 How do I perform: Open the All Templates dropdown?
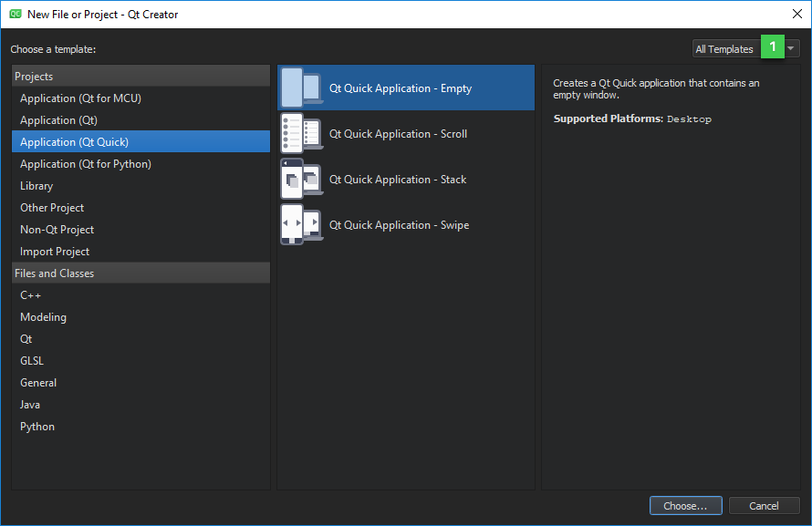(x=725, y=49)
